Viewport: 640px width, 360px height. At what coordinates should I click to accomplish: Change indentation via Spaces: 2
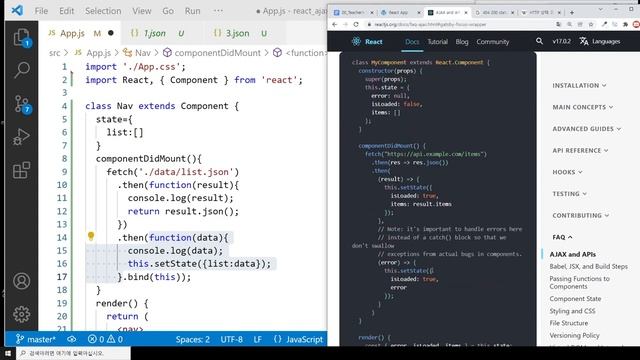[192, 339]
